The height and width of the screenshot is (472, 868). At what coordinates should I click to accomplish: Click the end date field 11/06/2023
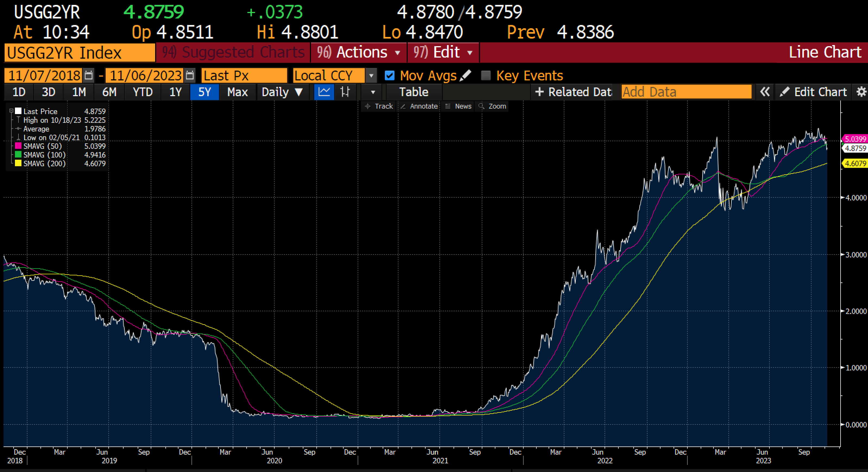tap(145, 75)
